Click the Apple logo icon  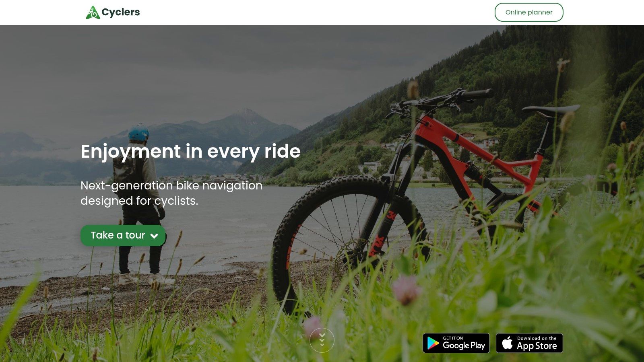point(508,343)
